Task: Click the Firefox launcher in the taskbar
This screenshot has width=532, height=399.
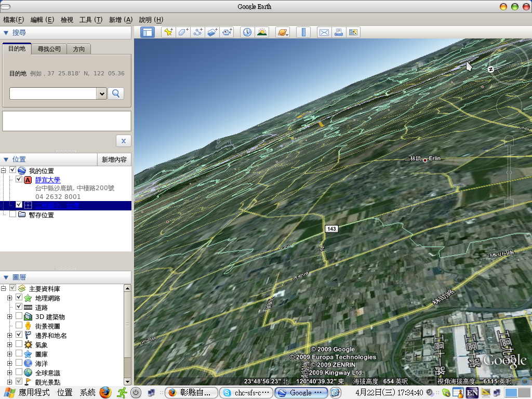Action: 105,392
